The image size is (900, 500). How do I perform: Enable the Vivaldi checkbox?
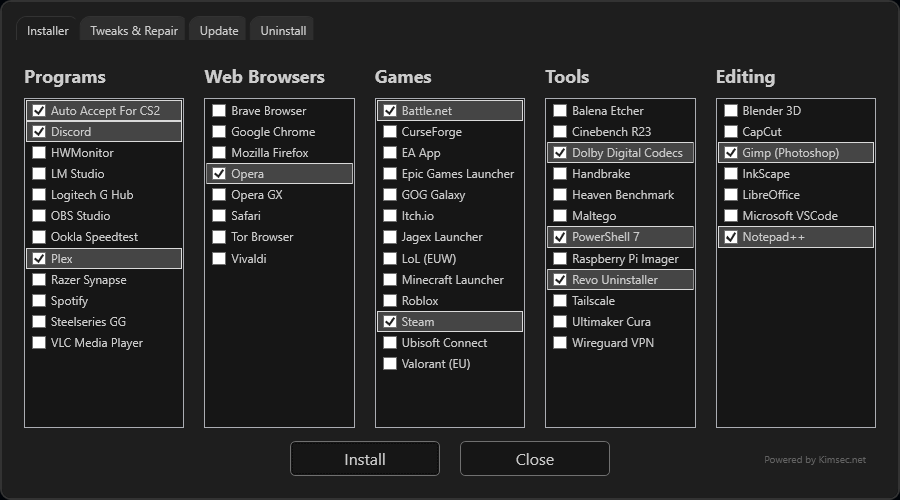pyautogui.click(x=219, y=258)
